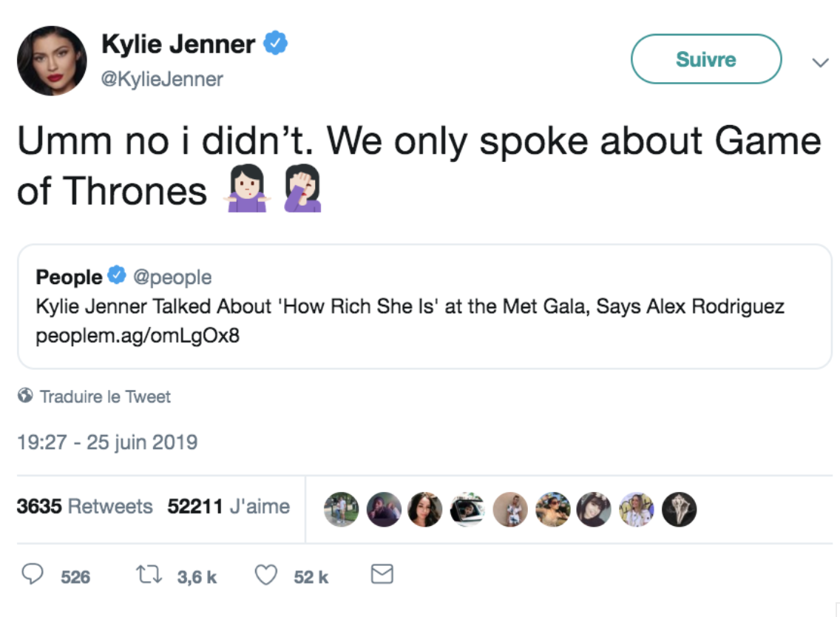The image size is (840, 617).
Task: Click the People account verified badge
Action: tap(117, 277)
